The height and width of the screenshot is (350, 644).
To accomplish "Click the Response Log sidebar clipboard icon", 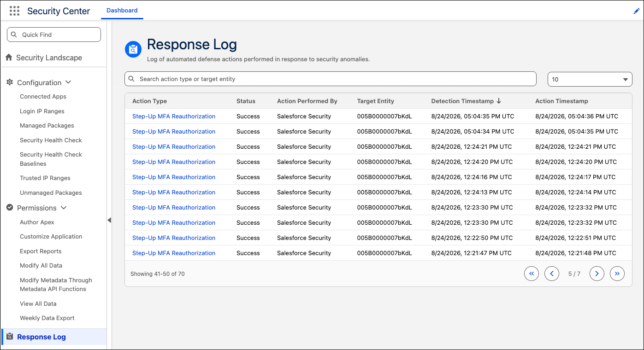I will (10, 337).
